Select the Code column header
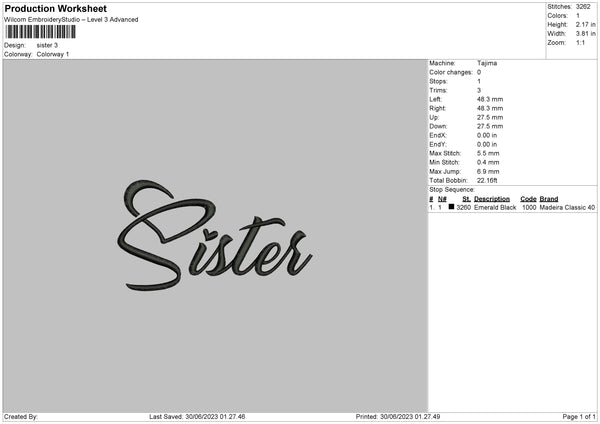 click(528, 198)
